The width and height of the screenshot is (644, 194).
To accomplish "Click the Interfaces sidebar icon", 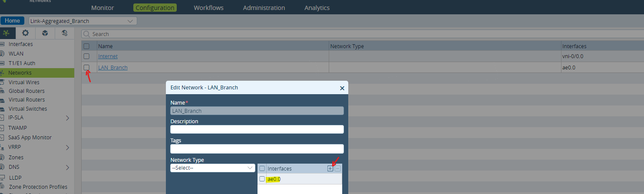I will [x=2, y=44].
